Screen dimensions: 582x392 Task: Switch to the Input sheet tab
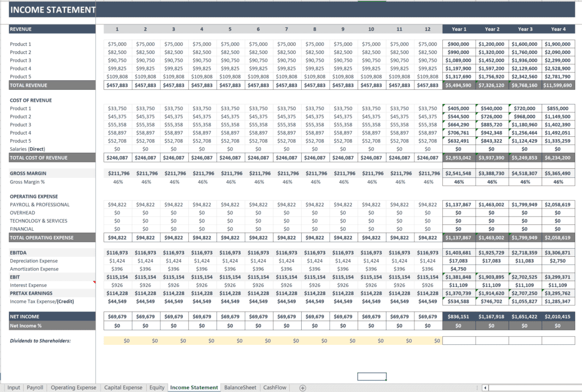[x=14, y=387]
